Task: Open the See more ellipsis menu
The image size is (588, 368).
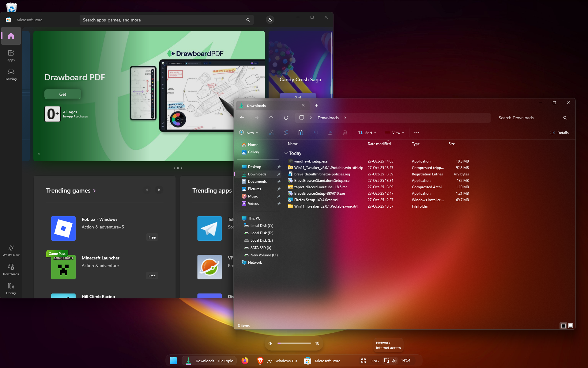Action: 417,132
